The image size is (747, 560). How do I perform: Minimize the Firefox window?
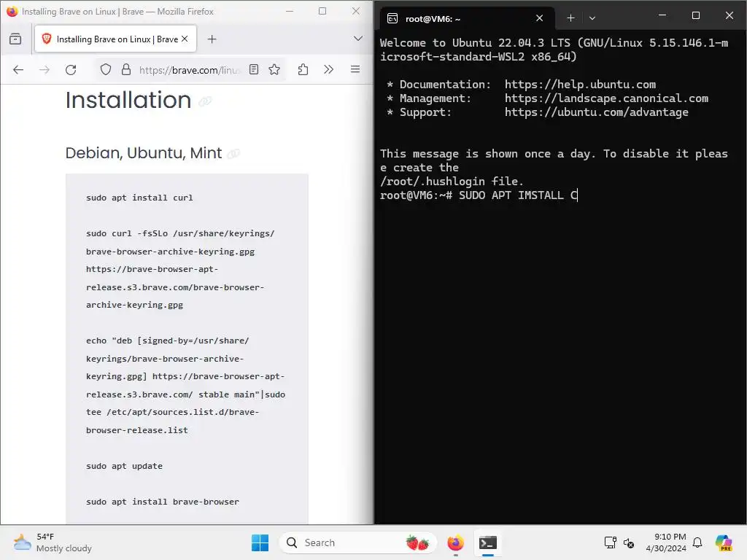tap(289, 11)
